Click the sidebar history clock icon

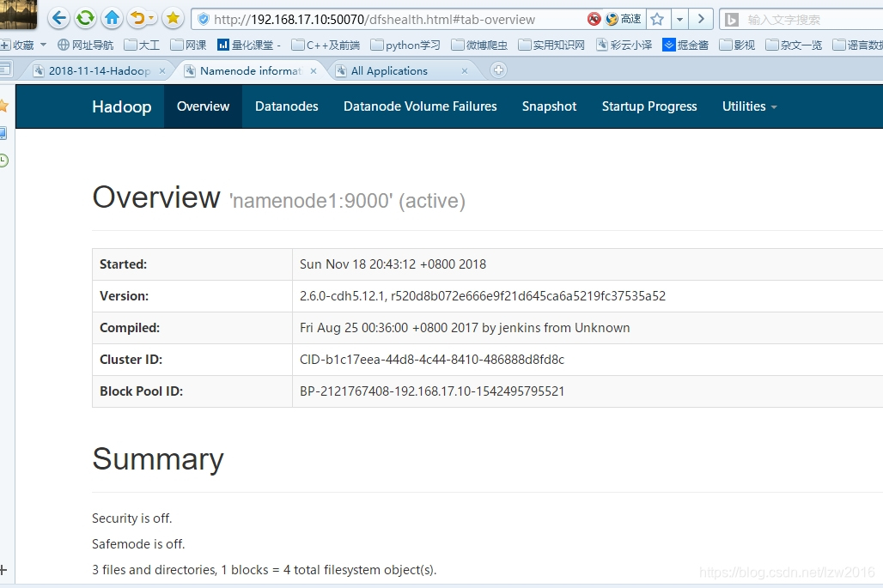click(3, 161)
